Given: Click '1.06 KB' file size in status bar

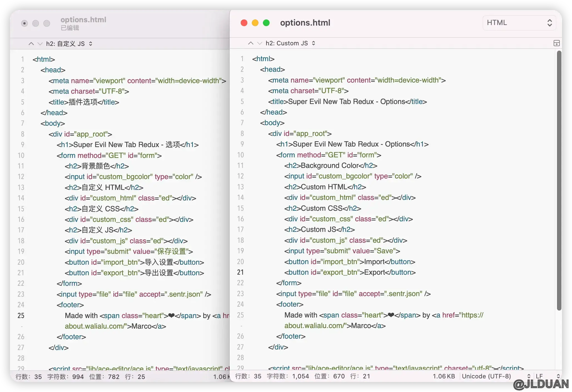Looking at the screenshot, I should [444, 376].
